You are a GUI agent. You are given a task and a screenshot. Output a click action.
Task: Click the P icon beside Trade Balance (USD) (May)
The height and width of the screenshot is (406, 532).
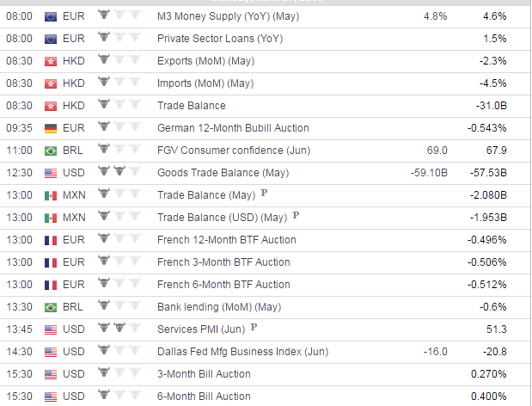click(x=296, y=215)
